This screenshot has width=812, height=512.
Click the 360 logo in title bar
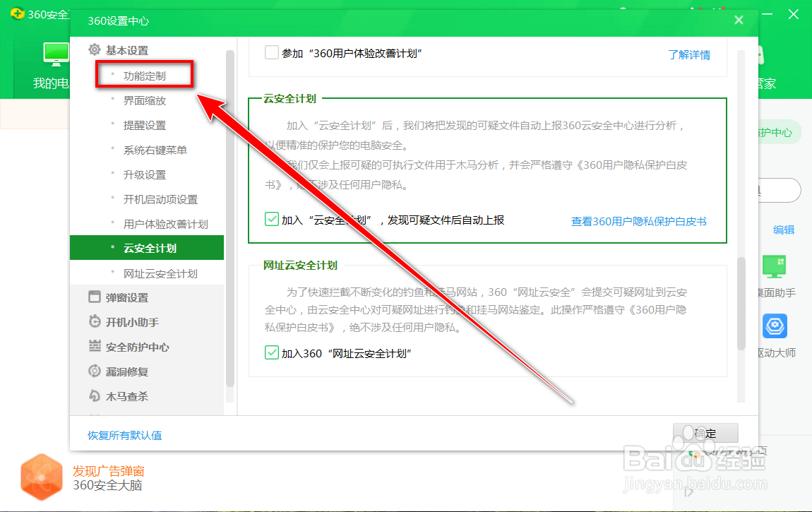(x=17, y=14)
